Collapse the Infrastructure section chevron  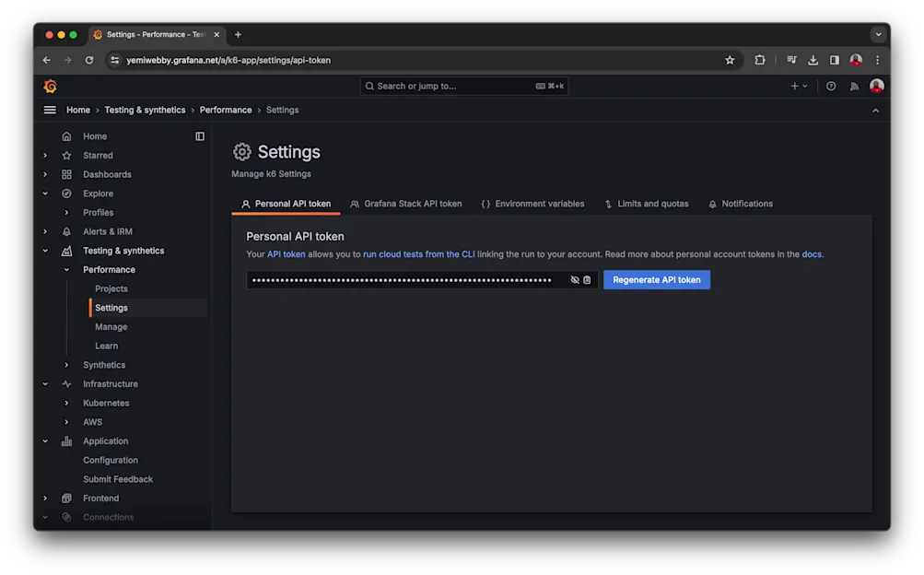pos(45,384)
